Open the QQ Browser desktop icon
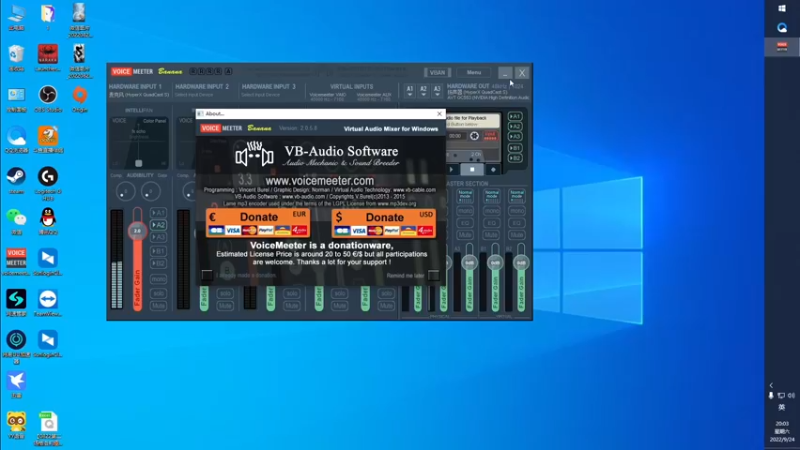Screen dimensions: 800x450 tap(16, 139)
